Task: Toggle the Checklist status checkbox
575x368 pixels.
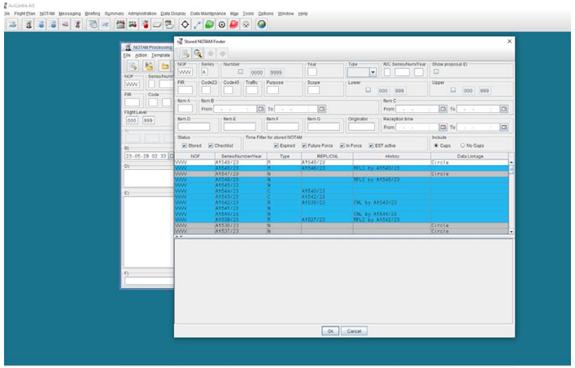Action: coord(210,146)
